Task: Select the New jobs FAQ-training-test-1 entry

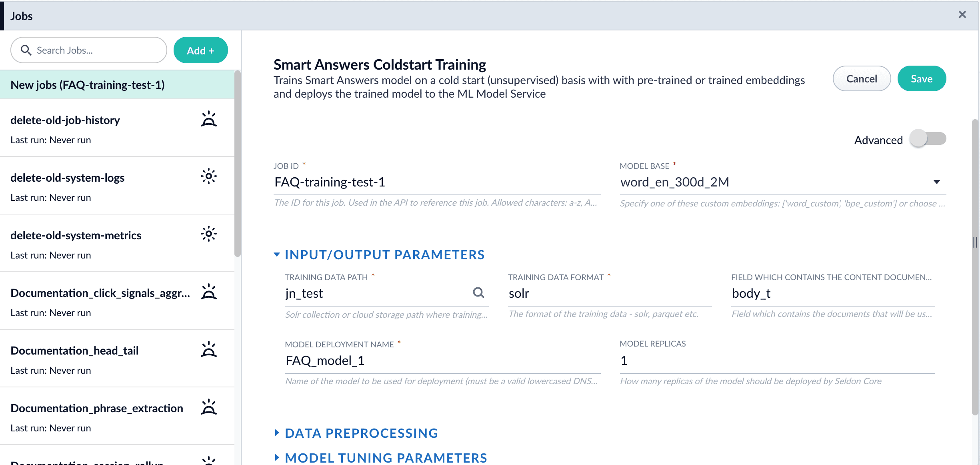Action: pos(87,84)
